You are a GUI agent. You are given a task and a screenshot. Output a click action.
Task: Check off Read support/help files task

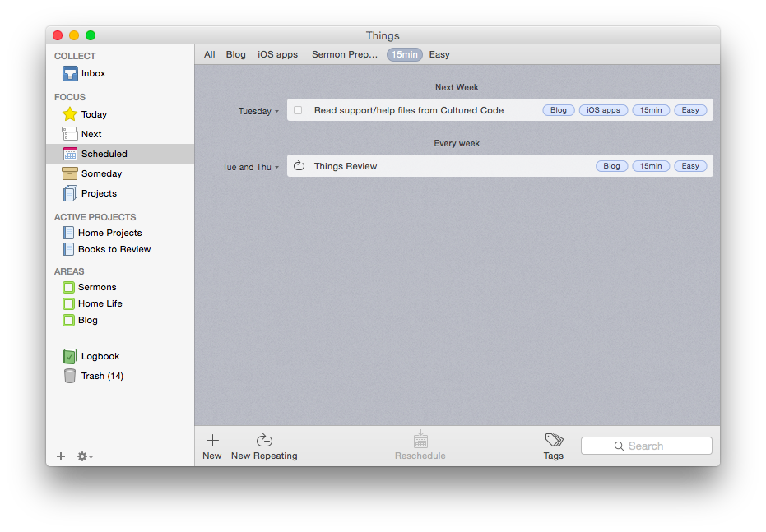298,110
